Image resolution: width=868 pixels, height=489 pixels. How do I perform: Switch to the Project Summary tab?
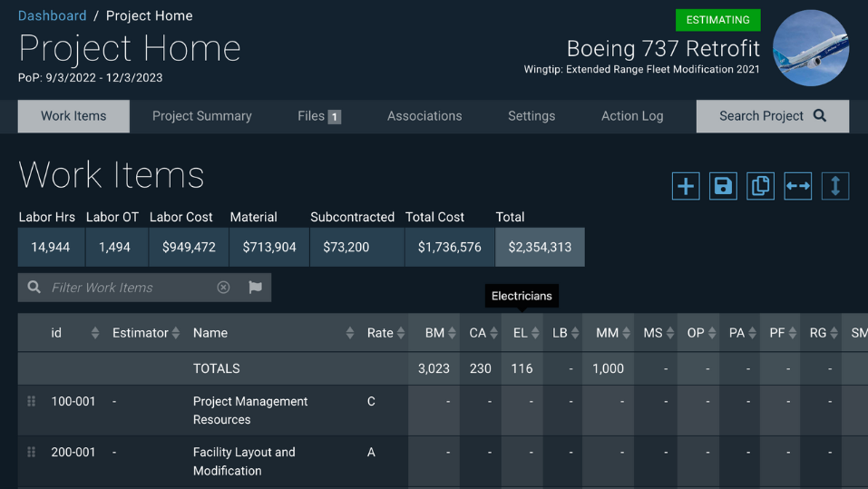coord(202,116)
